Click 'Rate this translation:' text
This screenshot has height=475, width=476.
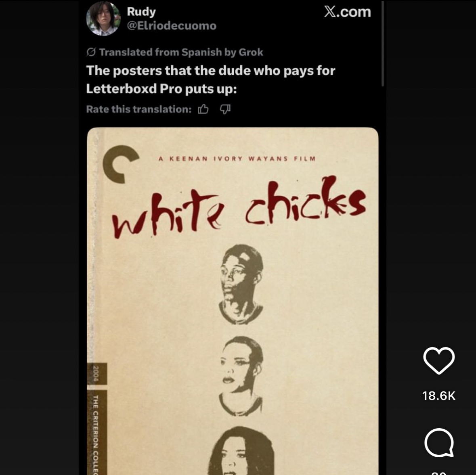[139, 109]
